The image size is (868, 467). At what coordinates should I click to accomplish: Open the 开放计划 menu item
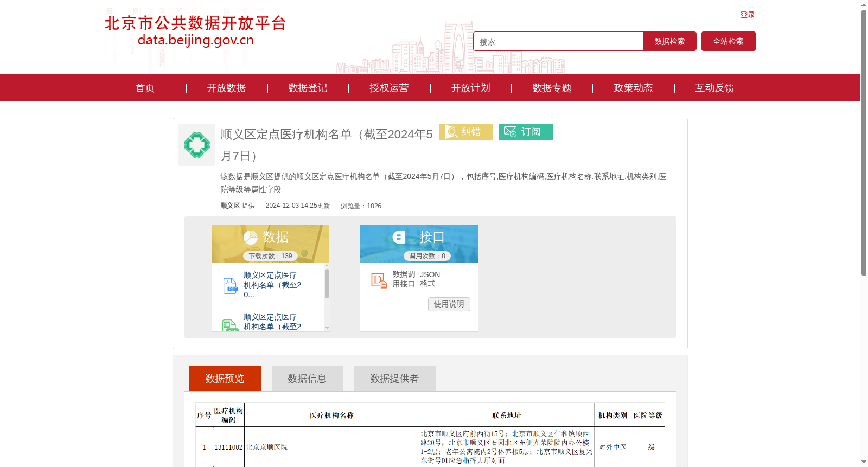tap(470, 88)
